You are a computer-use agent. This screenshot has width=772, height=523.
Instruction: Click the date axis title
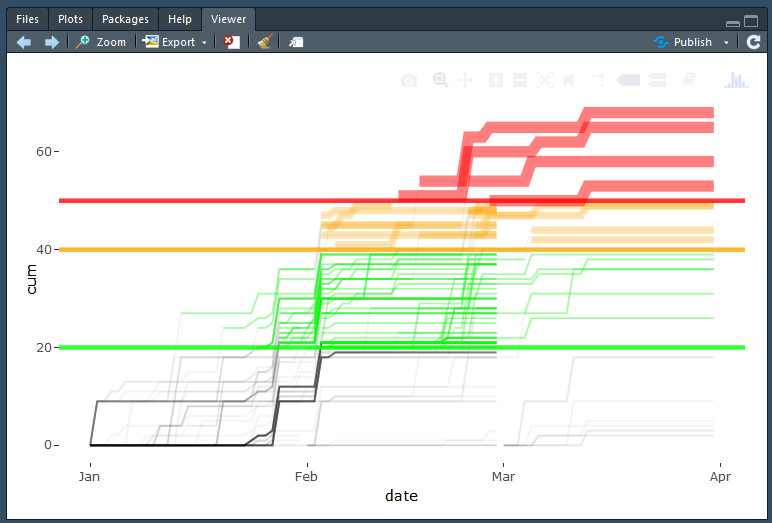[401, 495]
